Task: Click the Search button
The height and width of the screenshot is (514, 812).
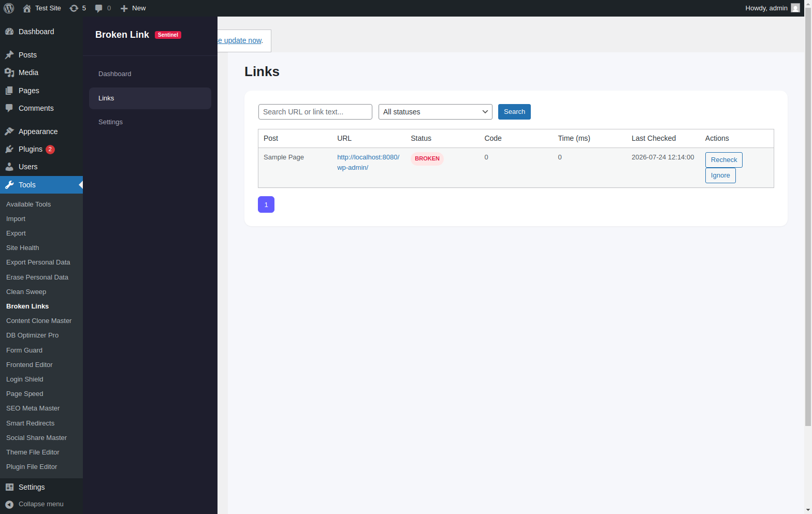Action: tap(514, 112)
